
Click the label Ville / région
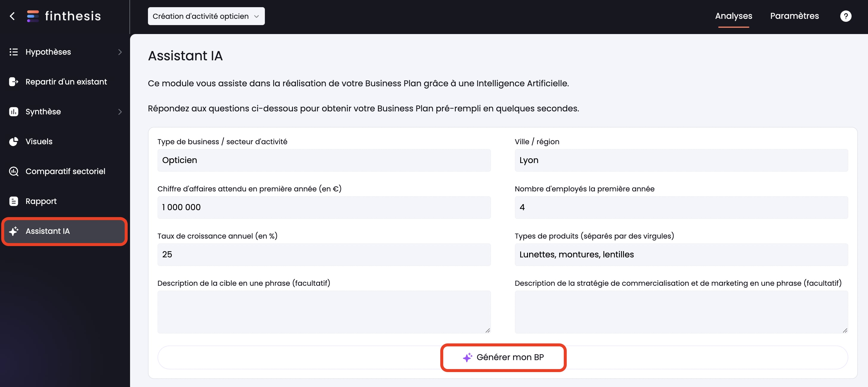click(x=537, y=142)
